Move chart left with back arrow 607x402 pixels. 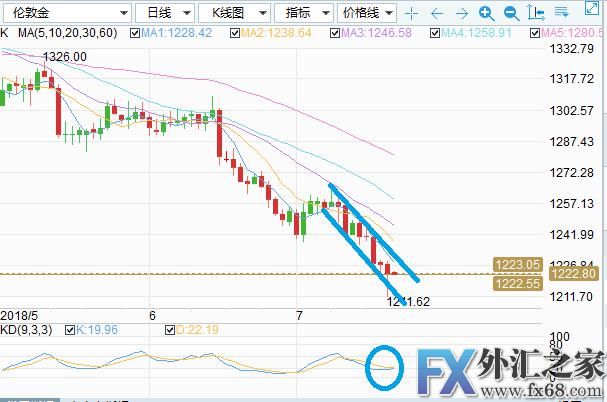coord(437,14)
